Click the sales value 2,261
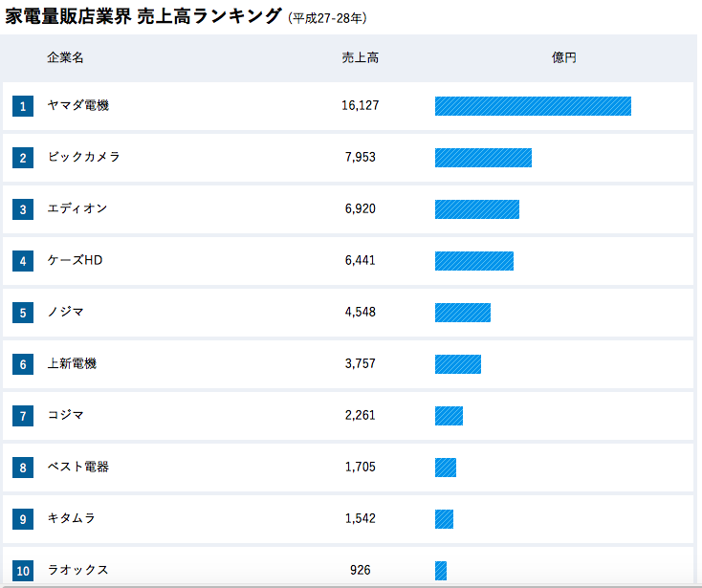 coord(360,415)
